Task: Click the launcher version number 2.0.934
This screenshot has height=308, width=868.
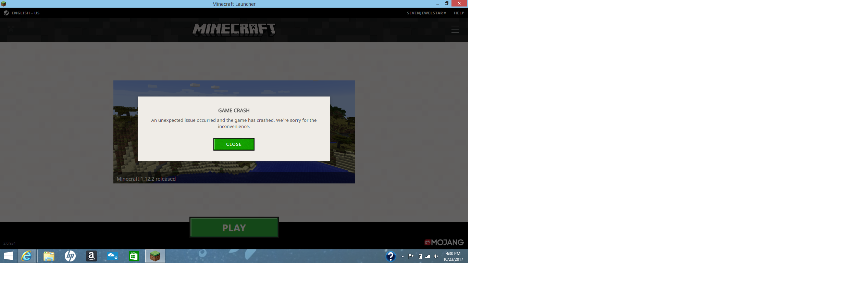Action: [x=10, y=243]
